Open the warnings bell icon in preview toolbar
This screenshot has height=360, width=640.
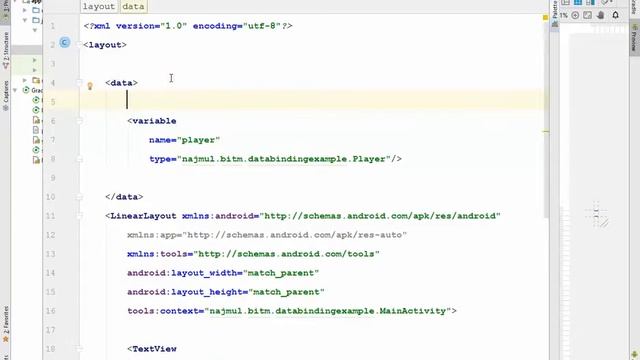point(615,16)
